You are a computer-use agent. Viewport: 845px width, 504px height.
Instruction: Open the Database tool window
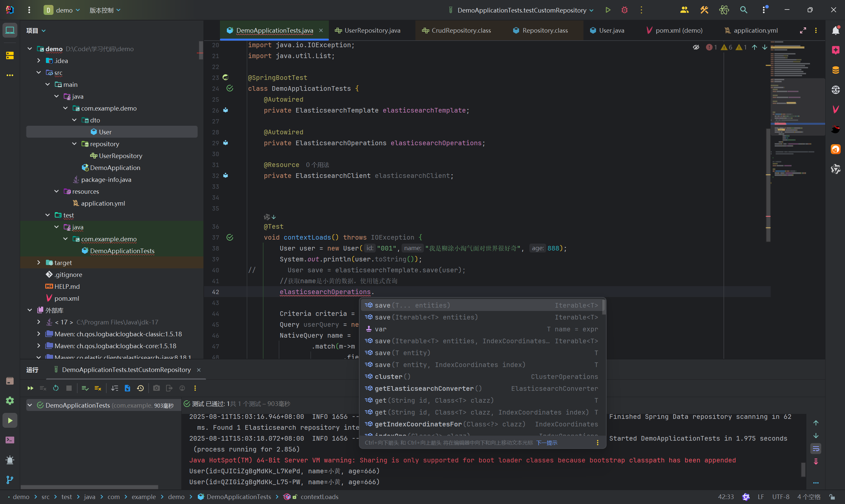tap(835, 70)
